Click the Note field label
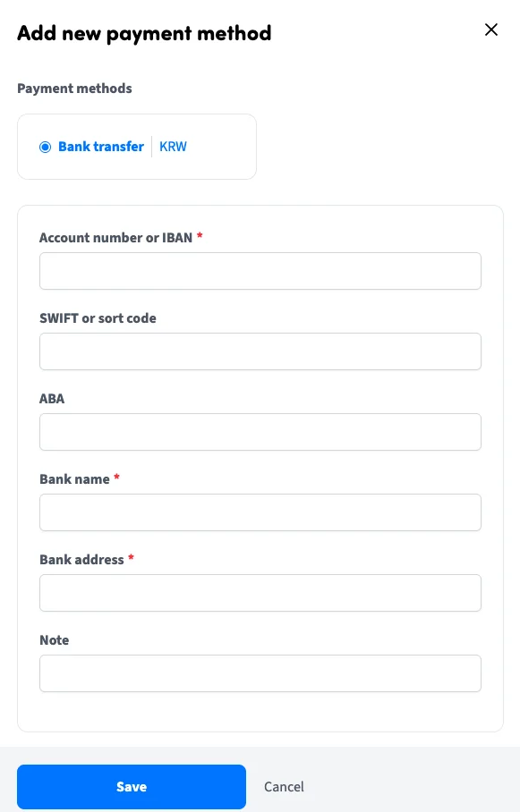Screen dimensions: 520x812 tap(55, 640)
